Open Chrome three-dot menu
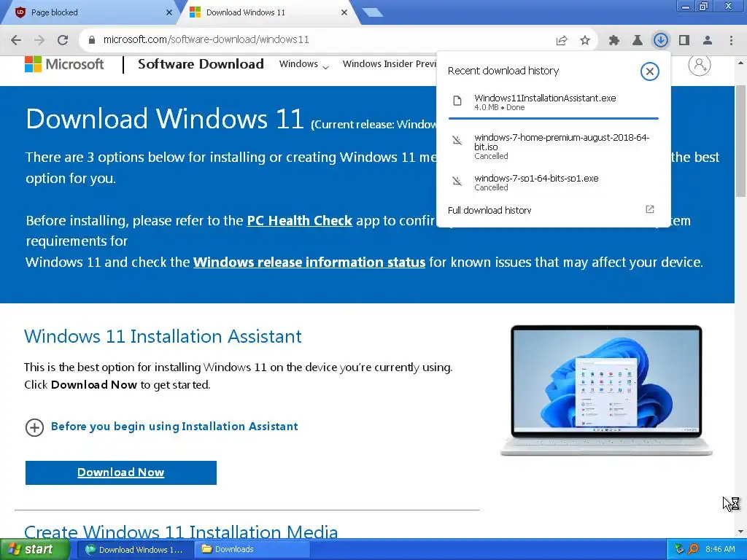This screenshot has height=560, width=747. tap(731, 41)
